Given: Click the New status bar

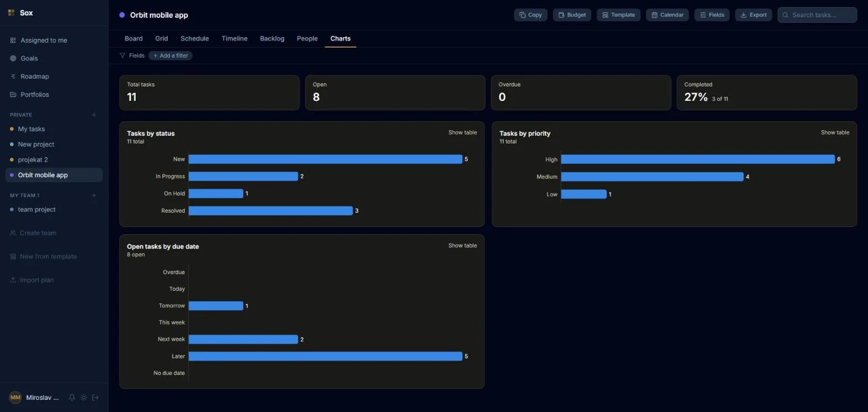Looking at the screenshot, I should [325, 159].
